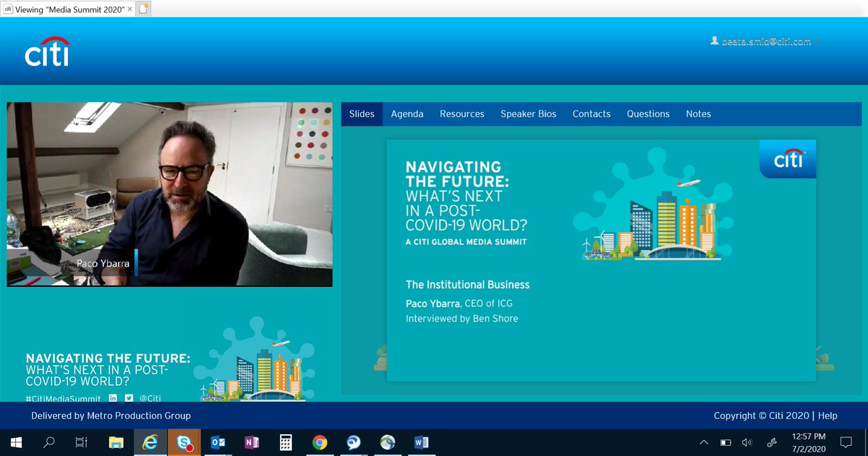Select the Viewing "Media Summit 2020" browser tab
The image size is (868, 456).
[x=67, y=8]
